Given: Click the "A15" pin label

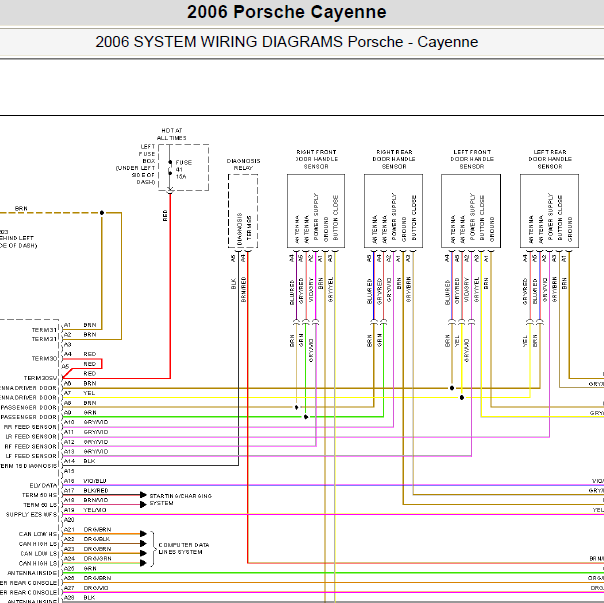Looking at the screenshot, I should (x=69, y=471).
